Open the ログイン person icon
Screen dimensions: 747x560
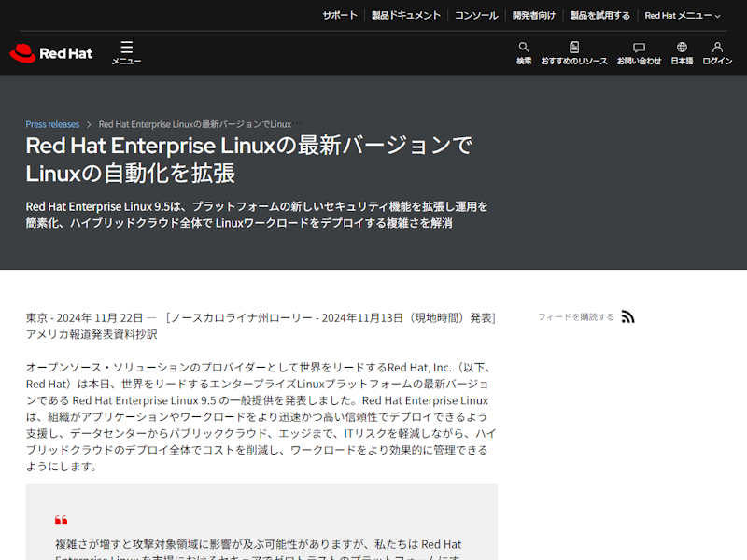716,48
